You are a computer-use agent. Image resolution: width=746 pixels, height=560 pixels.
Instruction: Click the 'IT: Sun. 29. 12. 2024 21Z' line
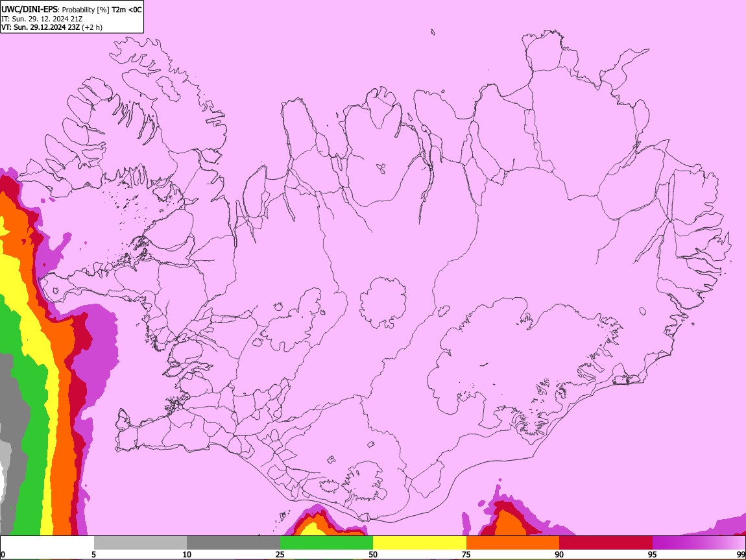click(x=42, y=19)
